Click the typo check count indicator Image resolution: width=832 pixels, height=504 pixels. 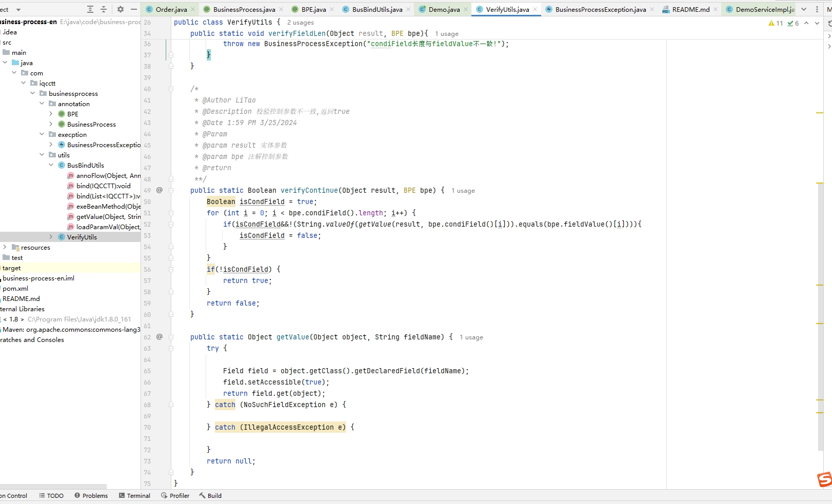793,23
